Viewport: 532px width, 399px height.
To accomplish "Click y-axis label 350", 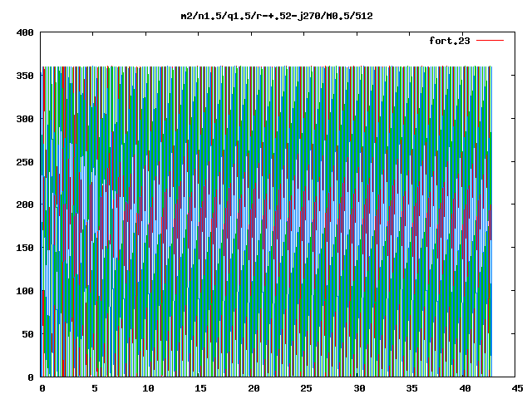I will click(25, 76).
